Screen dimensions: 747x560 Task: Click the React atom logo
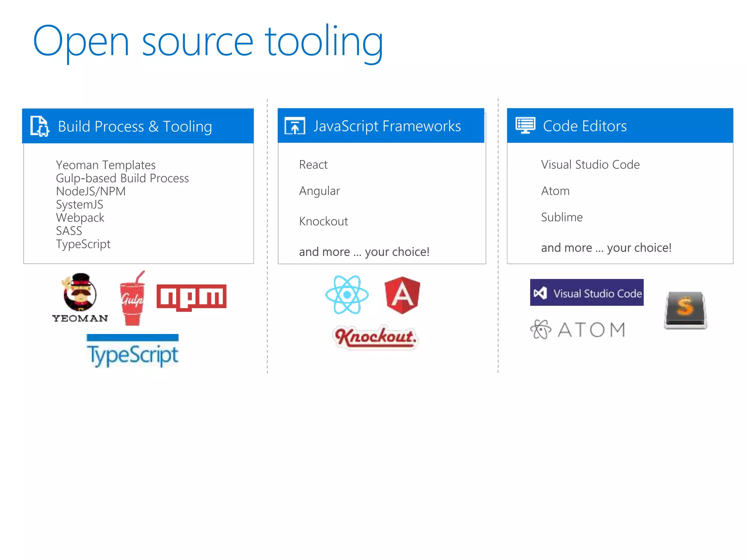point(347,295)
